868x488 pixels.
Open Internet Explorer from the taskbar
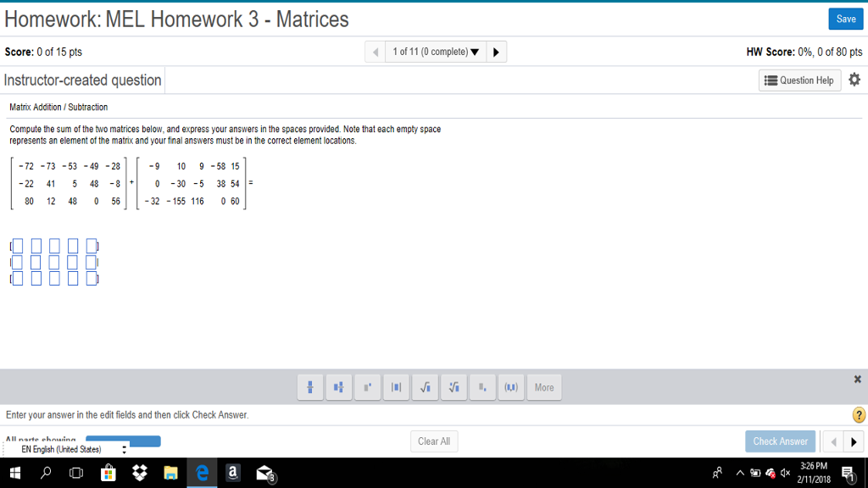point(202,473)
